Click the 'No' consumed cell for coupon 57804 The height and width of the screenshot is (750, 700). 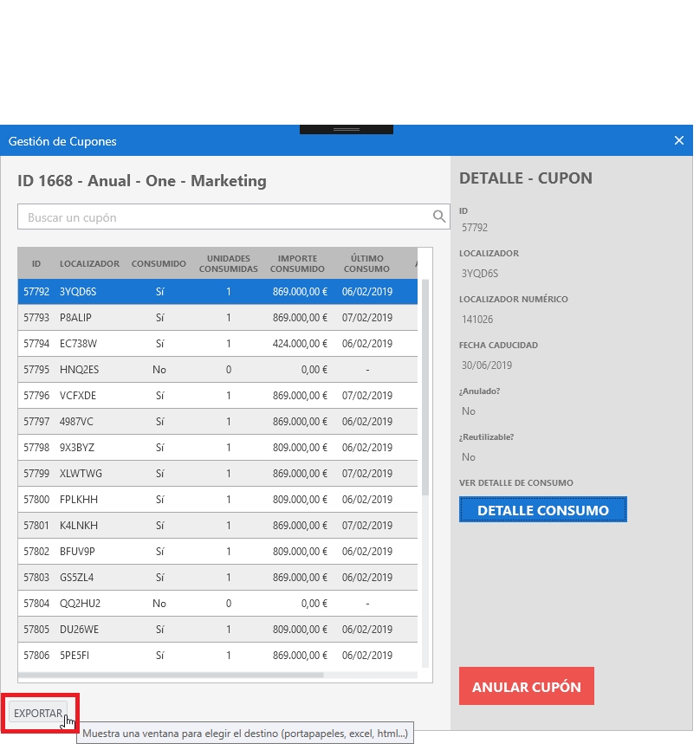click(159, 604)
